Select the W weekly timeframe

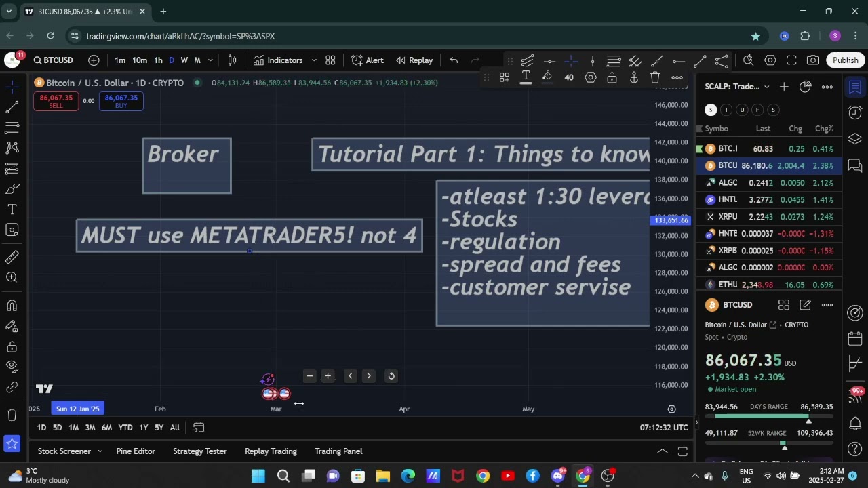click(x=184, y=60)
